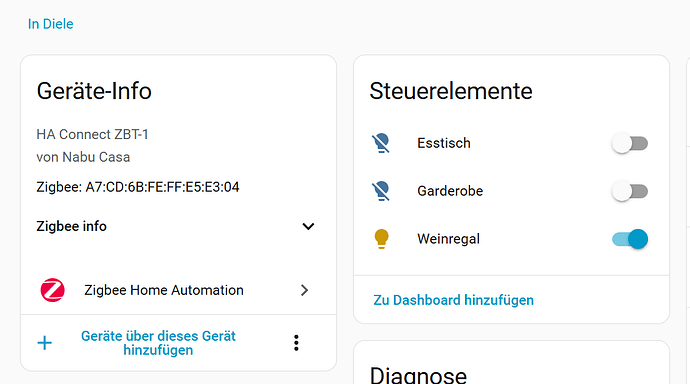Screen dimensions: 690x384
Task: Turn on the Esstisch switch
Action: (630, 143)
